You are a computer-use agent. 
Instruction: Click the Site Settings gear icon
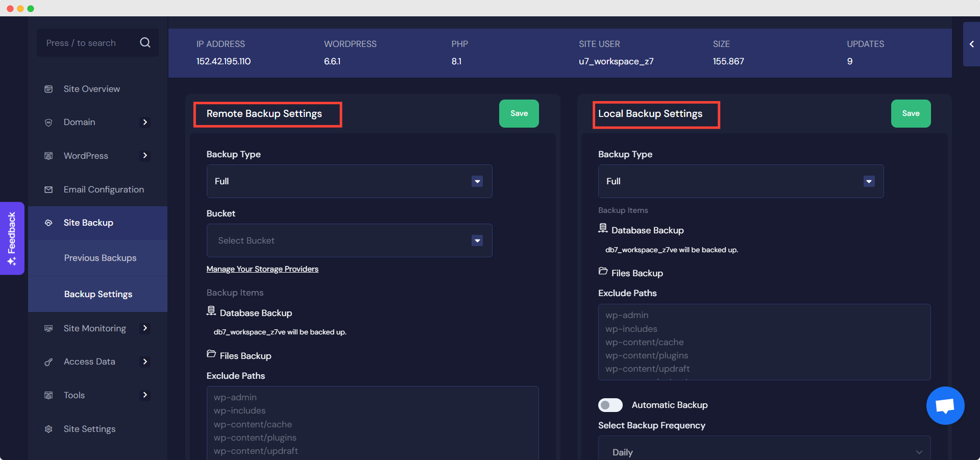click(48, 429)
